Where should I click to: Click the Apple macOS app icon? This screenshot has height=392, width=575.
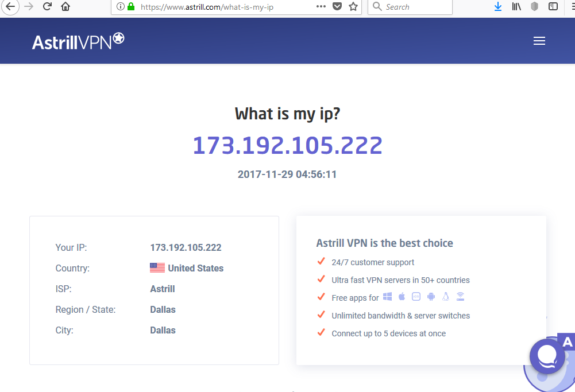click(402, 296)
